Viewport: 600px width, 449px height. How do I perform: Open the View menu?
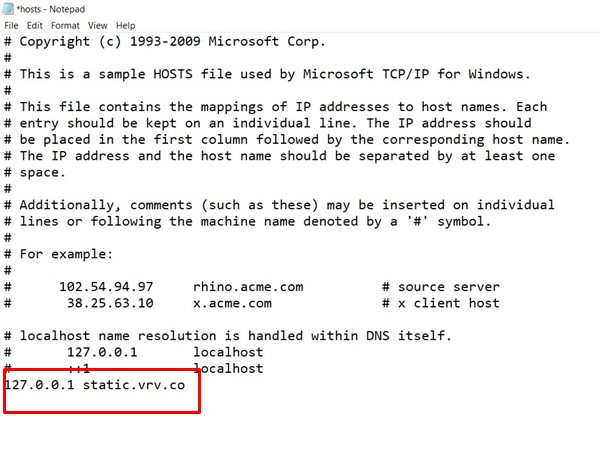[x=98, y=26]
